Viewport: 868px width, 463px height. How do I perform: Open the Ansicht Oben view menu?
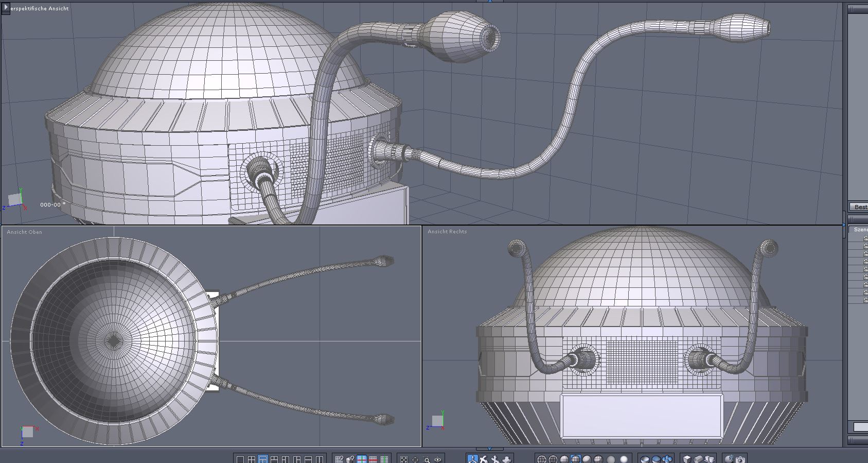24,232
